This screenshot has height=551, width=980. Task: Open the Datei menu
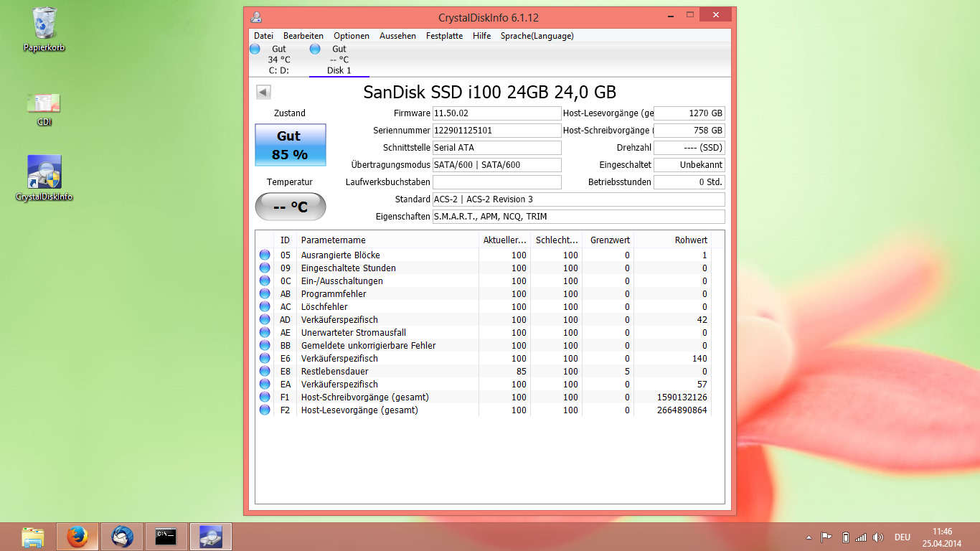(263, 36)
